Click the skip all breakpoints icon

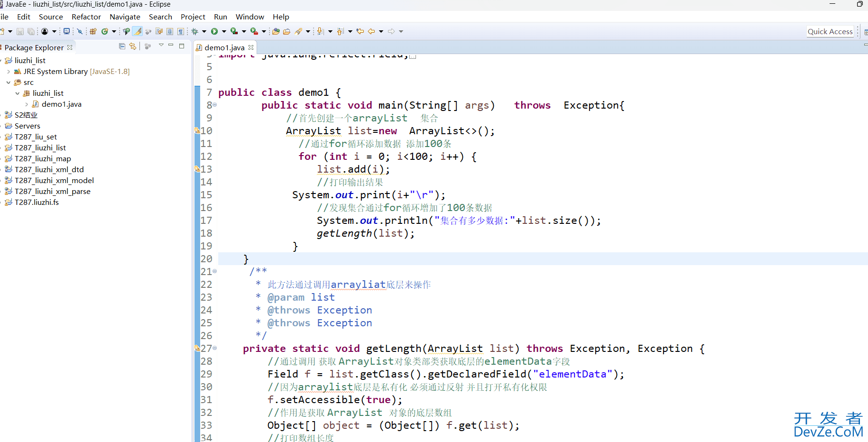tap(80, 31)
